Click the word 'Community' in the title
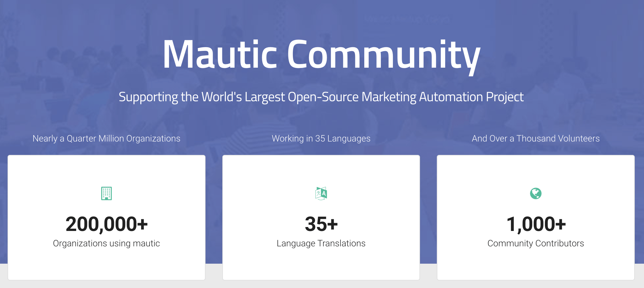Screen dimensions: 644x288 point(384,54)
